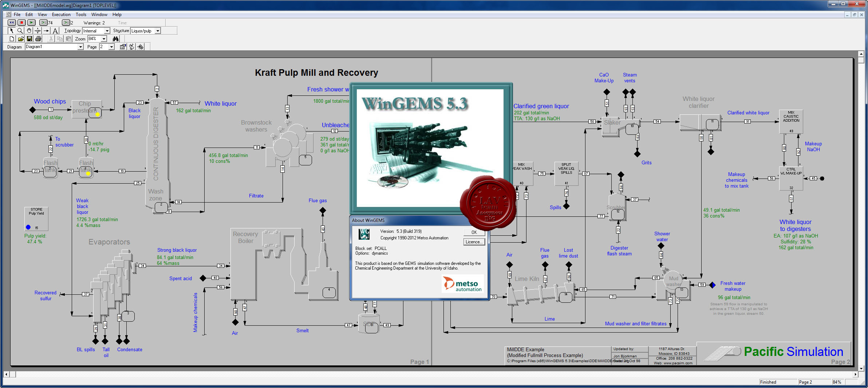
Task: Click the vertical scrollbar down arrow
Action: pyautogui.click(x=861, y=368)
